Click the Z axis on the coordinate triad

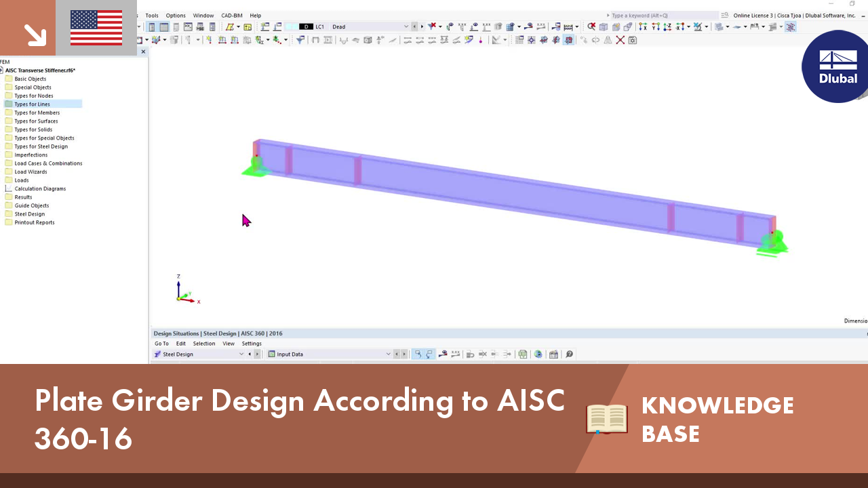(178, 279)
